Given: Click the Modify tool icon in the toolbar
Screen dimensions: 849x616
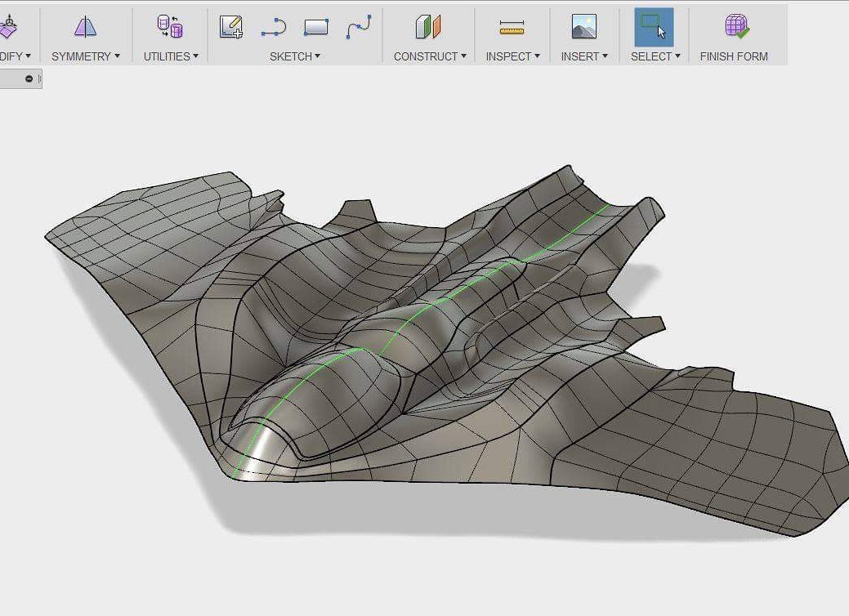Looking at the screenshot, I should point(8,26).
